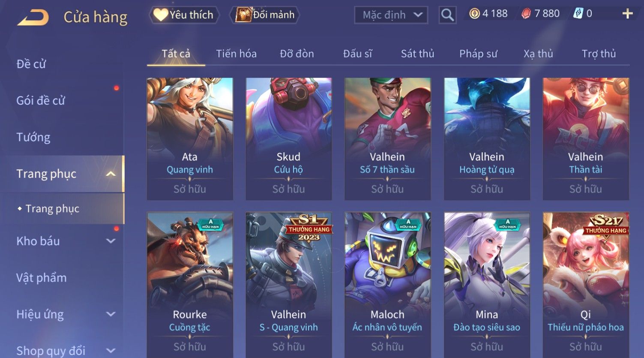Click the golden back arrow icon
The width and height of the screenshot is (644, 358).
coord(33,18)
